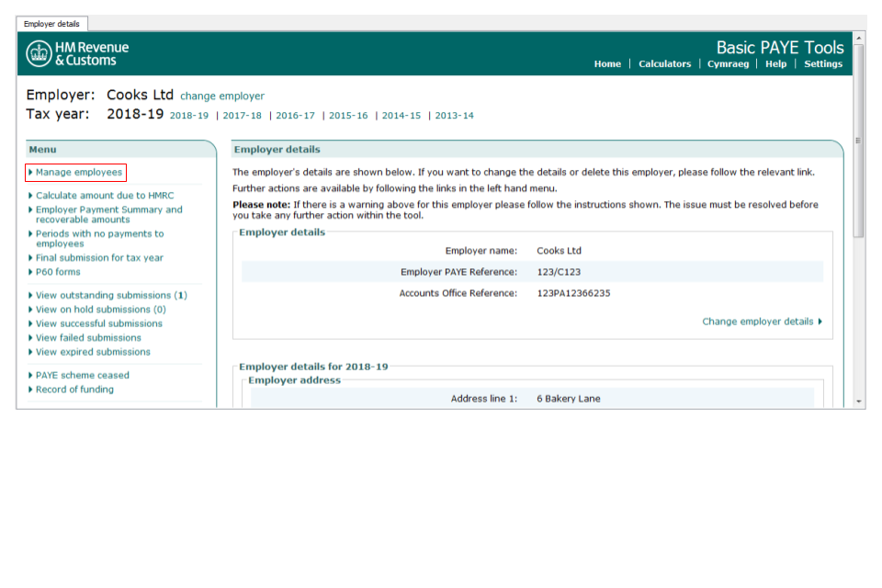This screenshot has width=882, height=588.
Task: Open Record of funding link
Action: click(74, 390)
